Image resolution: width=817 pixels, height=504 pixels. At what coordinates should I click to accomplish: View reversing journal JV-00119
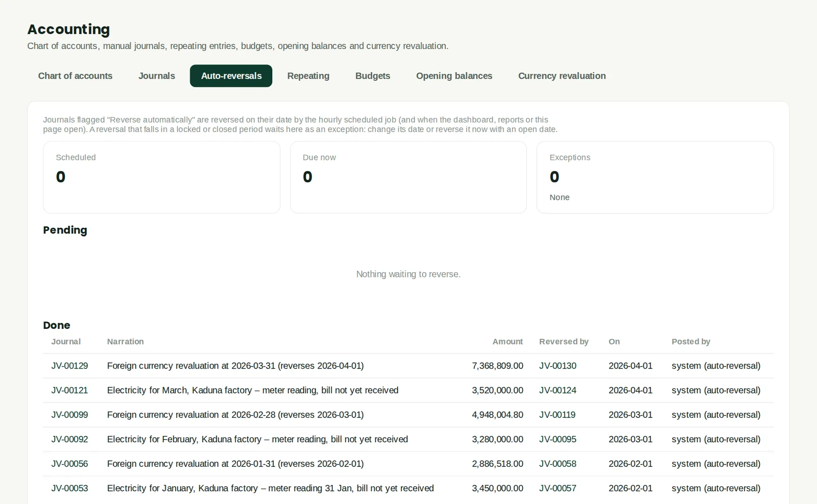557,415
